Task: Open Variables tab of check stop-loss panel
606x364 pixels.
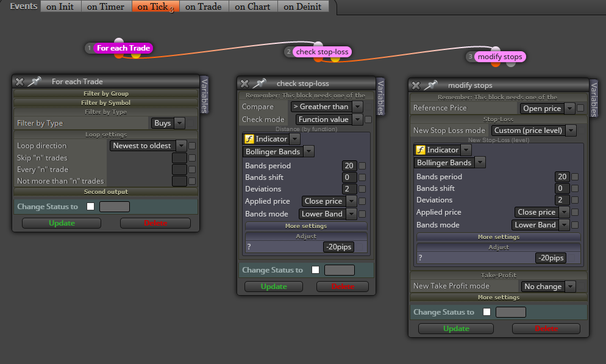Action: click(x=380, y=98)
